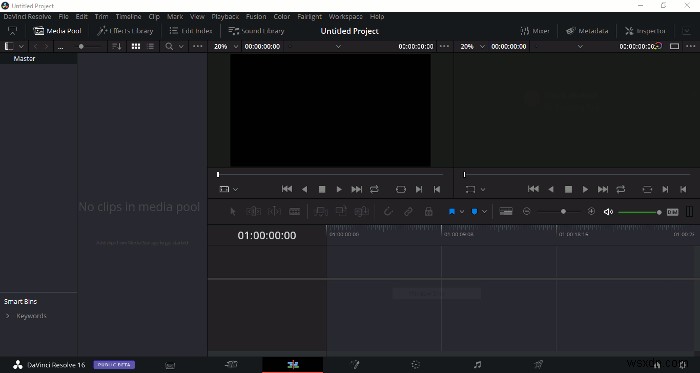Viewport: 700px width, 373px height.
Task: Add a blue marker to timeline
Action: coord(475,211)
